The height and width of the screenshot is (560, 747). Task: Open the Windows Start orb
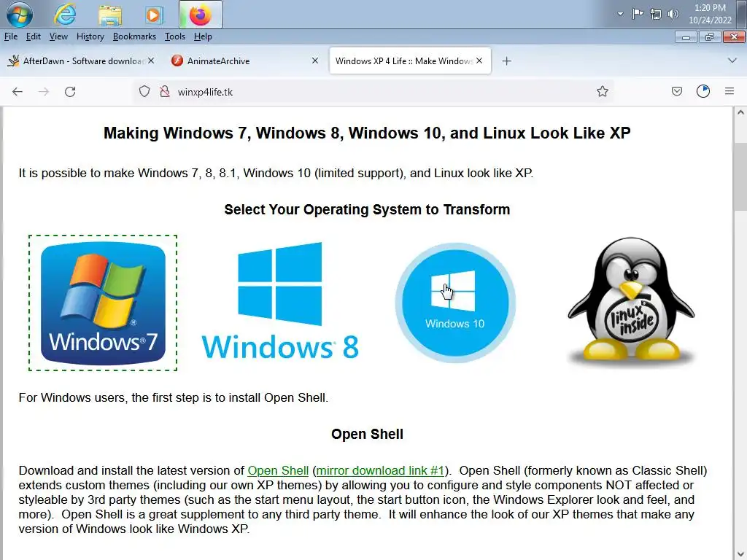pyautogui.click(x=19, y=15)
